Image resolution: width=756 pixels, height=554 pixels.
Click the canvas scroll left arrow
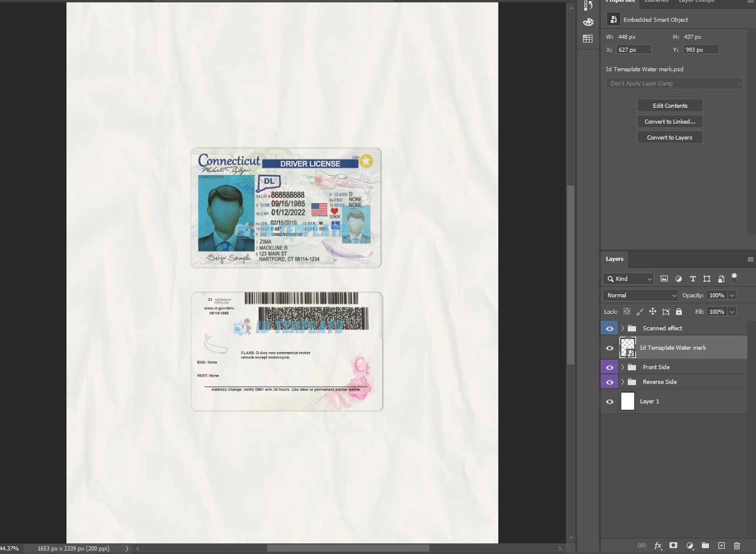[138, 549]
